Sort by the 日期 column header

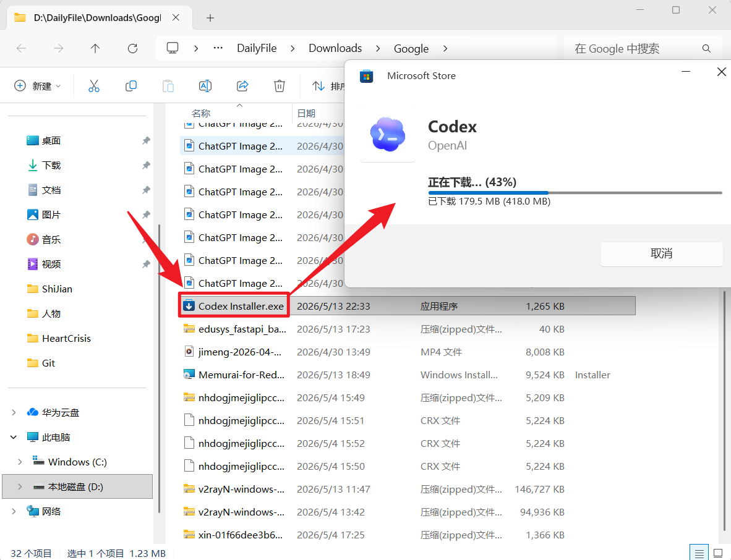pos(306,113)
